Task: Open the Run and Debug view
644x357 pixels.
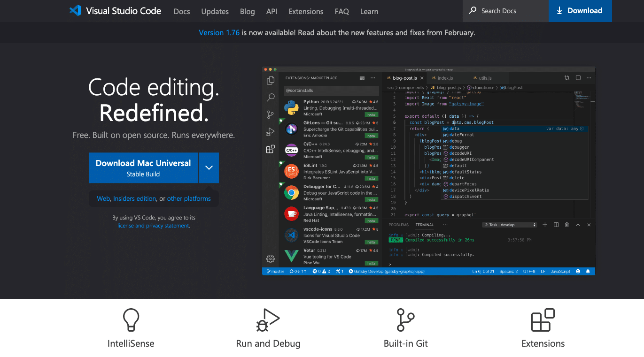Action: pyautogui.click(x=270, y=131)
